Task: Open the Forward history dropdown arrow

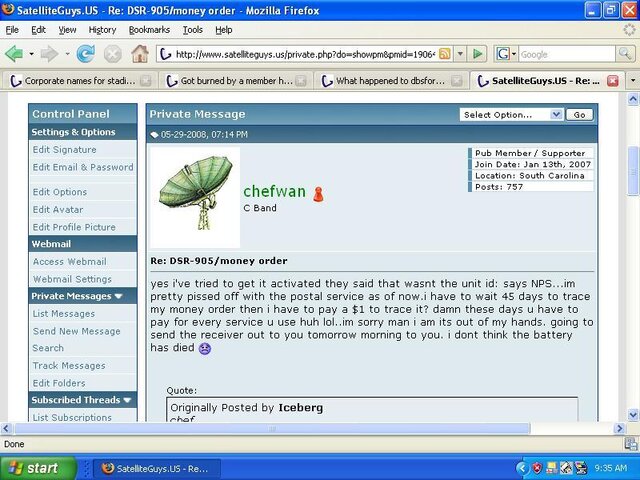Action: point(67,54)
